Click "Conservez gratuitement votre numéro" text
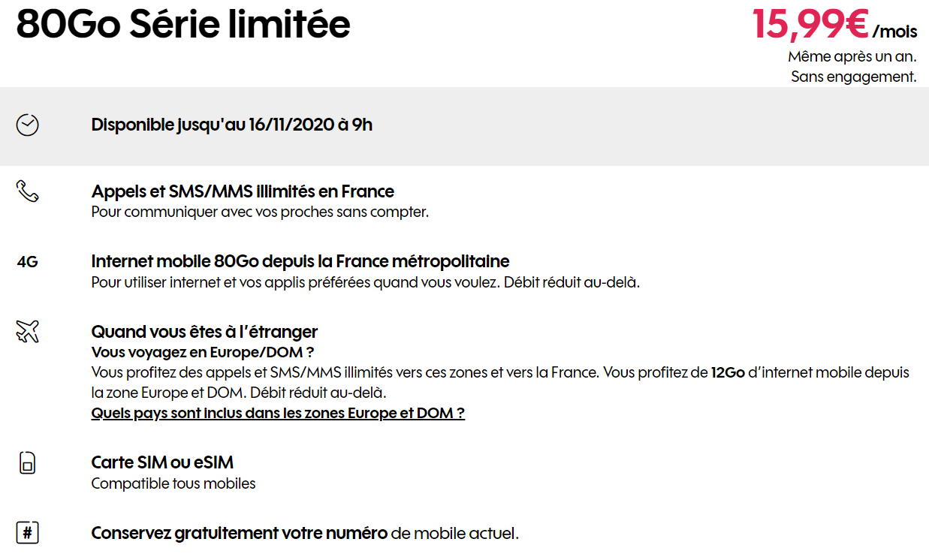Screen dimensions: 929x560 coord(239,534)
